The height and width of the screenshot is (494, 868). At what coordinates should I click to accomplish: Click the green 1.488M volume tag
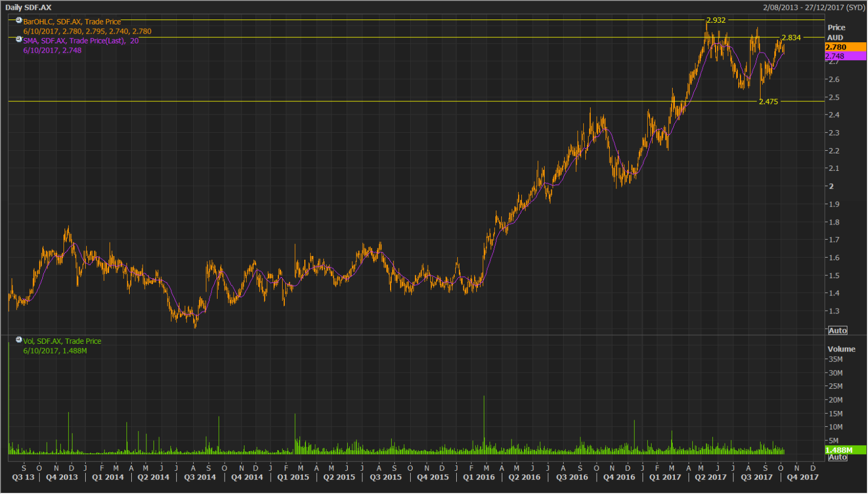click(x=845, y=450)
